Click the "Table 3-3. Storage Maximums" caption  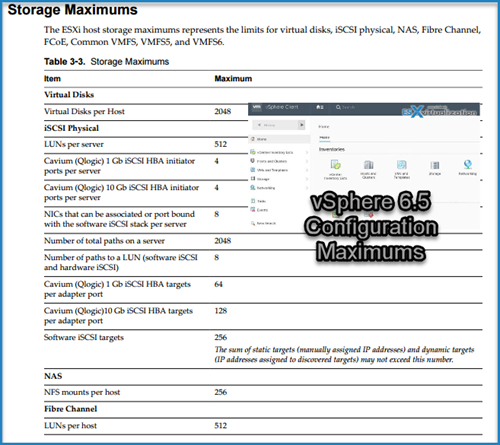[106, 62]
